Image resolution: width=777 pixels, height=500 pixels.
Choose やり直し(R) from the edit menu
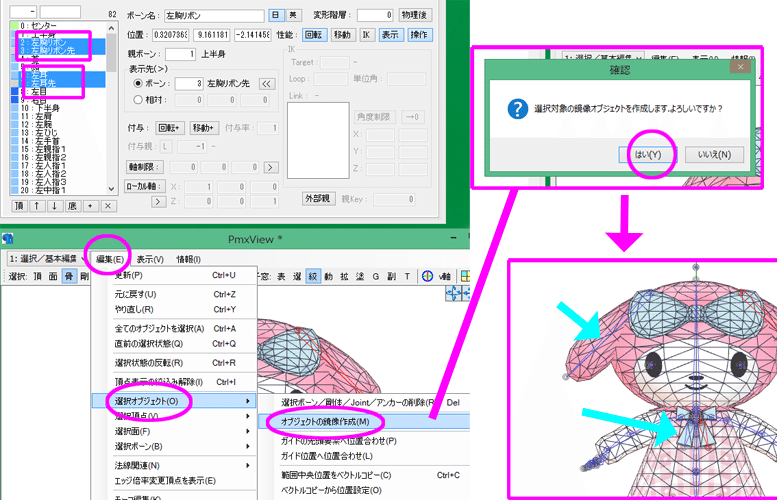[x=174, y=310]
